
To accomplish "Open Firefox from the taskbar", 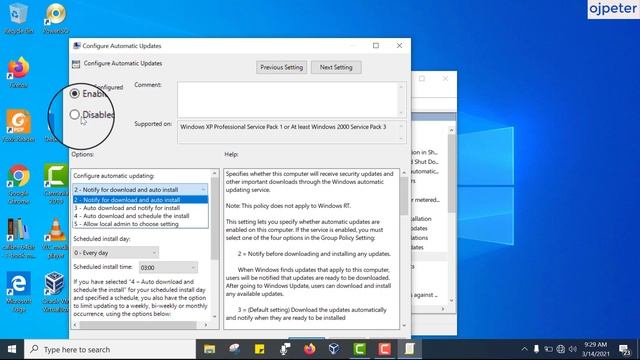I will tap(309, 349).
